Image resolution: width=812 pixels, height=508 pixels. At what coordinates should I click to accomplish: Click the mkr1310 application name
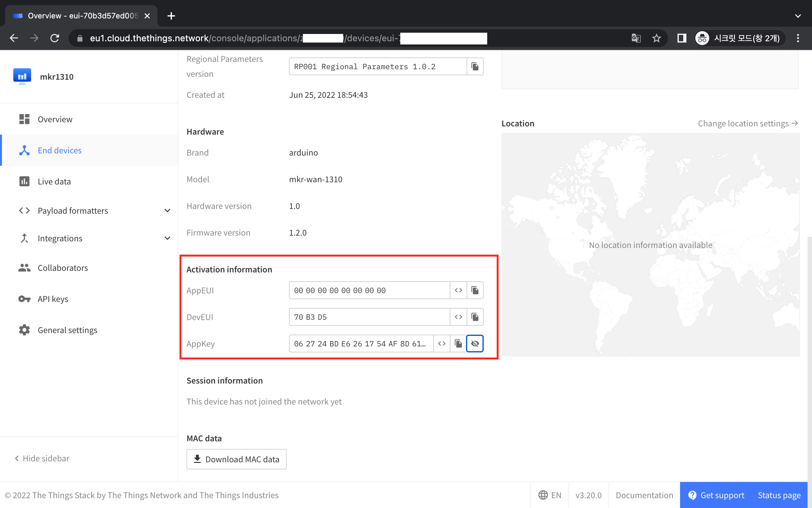(x=57, y=77)
